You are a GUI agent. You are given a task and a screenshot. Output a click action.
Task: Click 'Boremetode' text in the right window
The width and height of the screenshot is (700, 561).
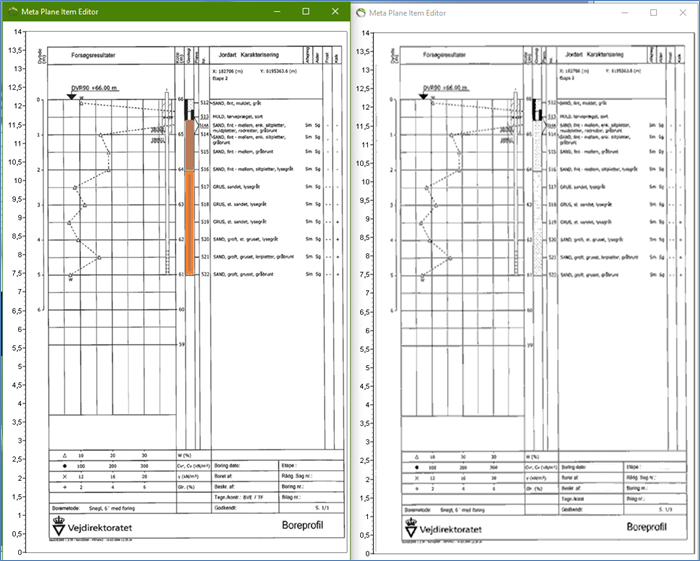click(x=418, y=510)
